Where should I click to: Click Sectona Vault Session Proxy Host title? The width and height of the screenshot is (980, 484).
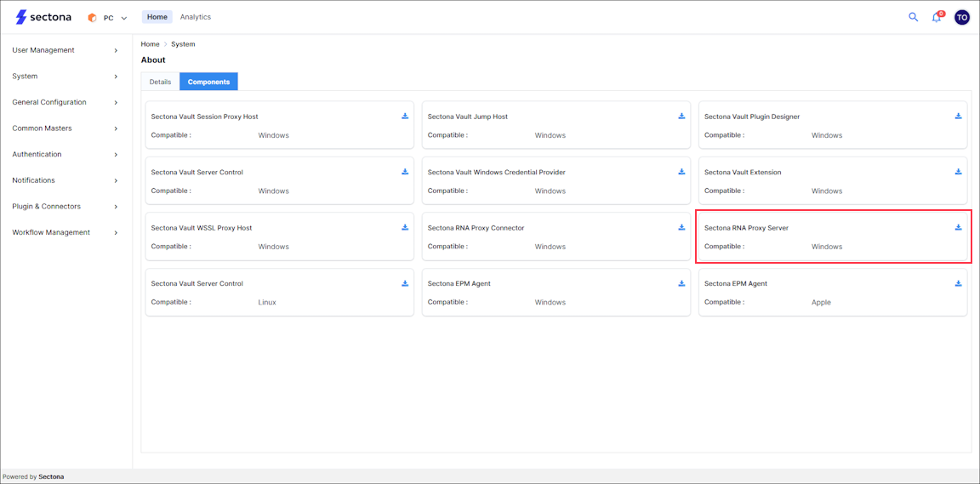point(204,117)
